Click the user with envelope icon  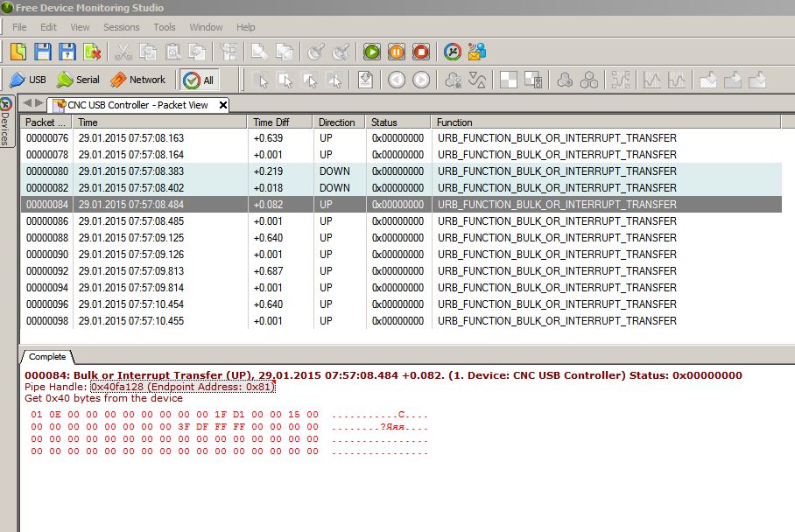point(477,52)
